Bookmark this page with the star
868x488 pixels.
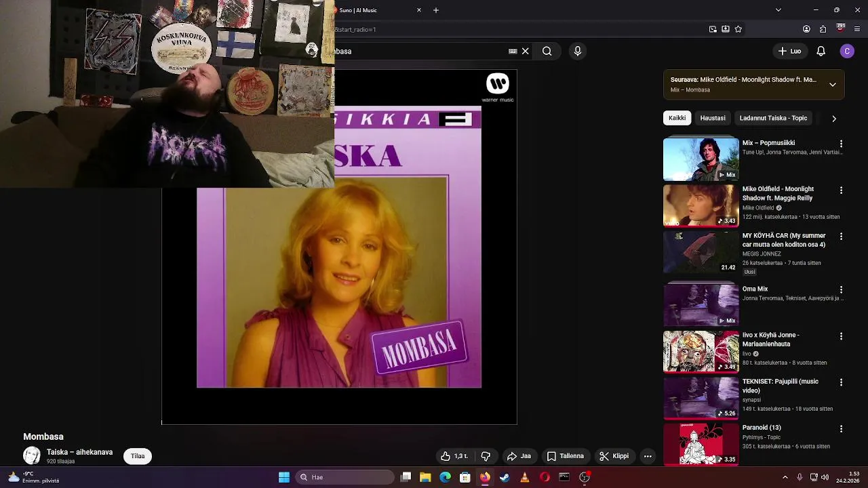(738, 29)
